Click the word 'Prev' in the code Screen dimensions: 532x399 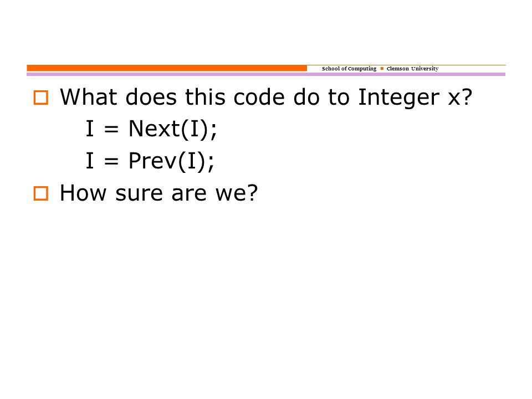152,161
